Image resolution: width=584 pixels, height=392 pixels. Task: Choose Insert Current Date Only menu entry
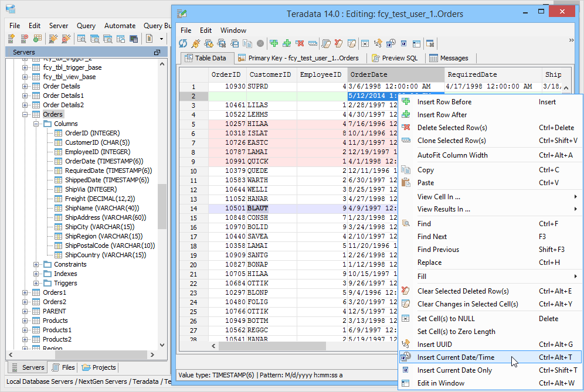[x=490, y=370]
